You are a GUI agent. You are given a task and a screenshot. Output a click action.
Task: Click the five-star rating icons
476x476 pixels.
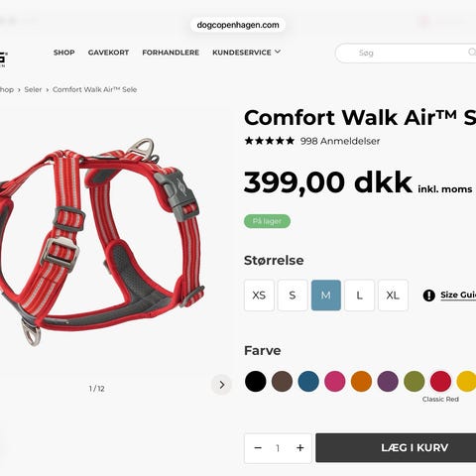(x=269, y=141)
